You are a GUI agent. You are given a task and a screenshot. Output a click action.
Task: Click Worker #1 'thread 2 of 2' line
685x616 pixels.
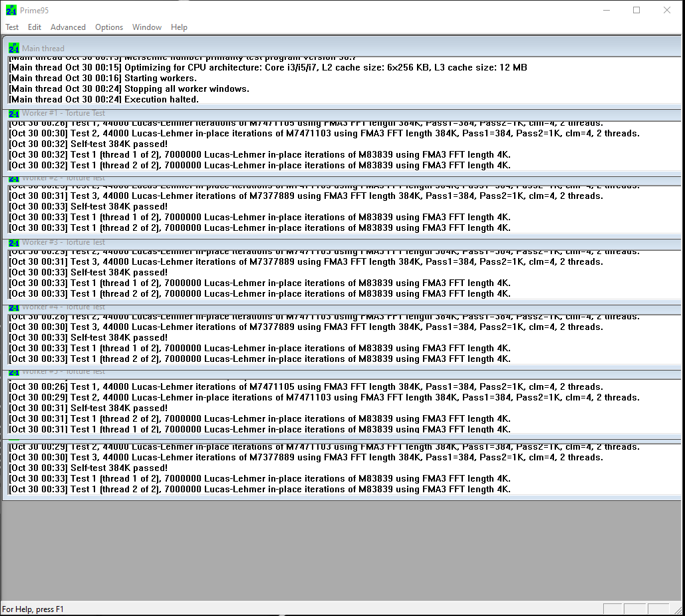pos(259,165)
